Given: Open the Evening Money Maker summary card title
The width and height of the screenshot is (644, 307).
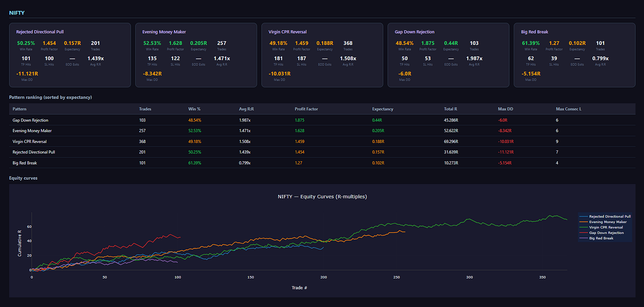Looking at the screenshot, I should pyautogui.click(x=164, y=32).
